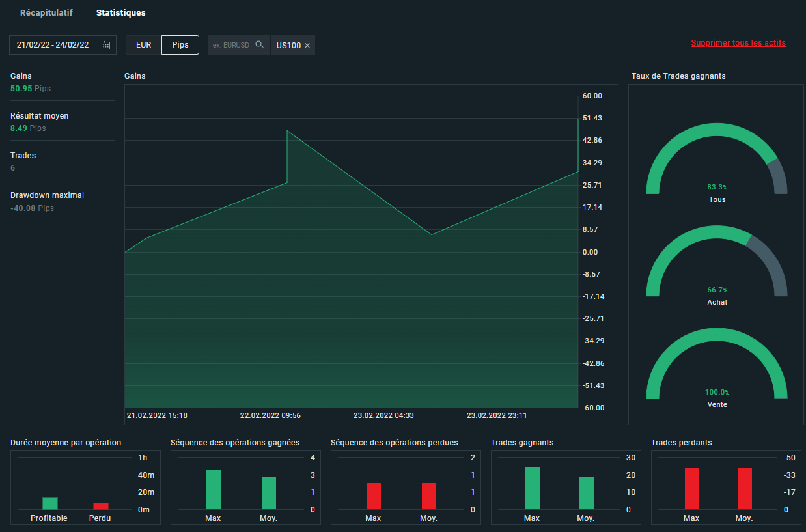Image resolution: width=806 pixels, height=532 pixels.
Task: Remove the US100 asset filter chip
Action: point(307,46)
